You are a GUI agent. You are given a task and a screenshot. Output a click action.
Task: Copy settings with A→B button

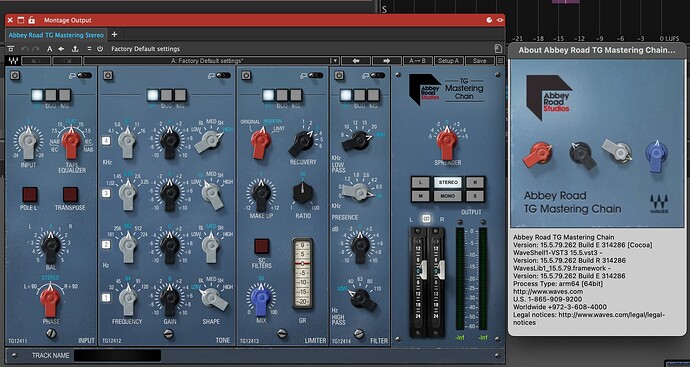tap(418, 61)
